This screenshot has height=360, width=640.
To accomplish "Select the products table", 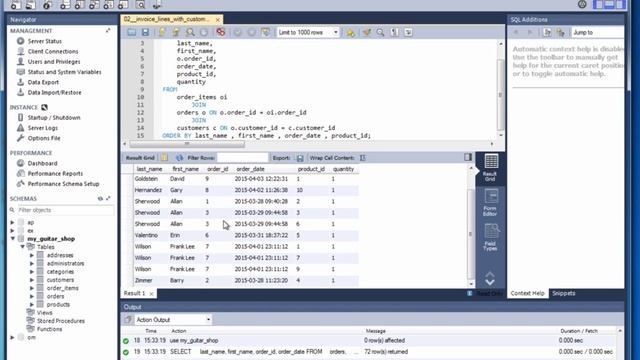I will [x=58, y=304].
